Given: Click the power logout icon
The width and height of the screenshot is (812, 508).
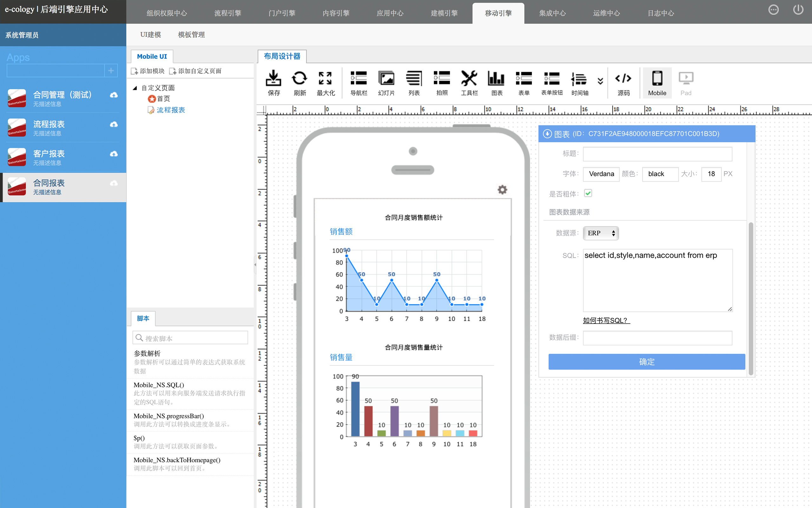Looking at the screenshot, I should tap(798, 10).
